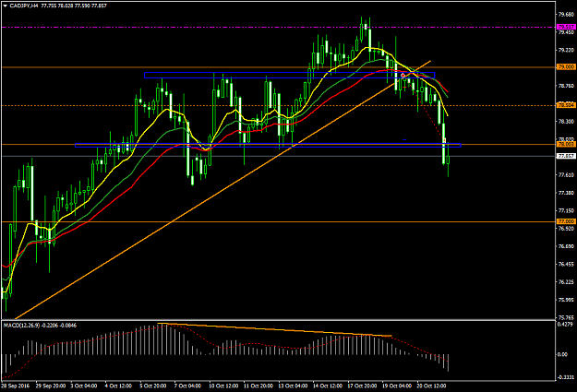
Task: Select the orange 78.504 price level tag
Action: pyautogui.click(x=566, y=105)
